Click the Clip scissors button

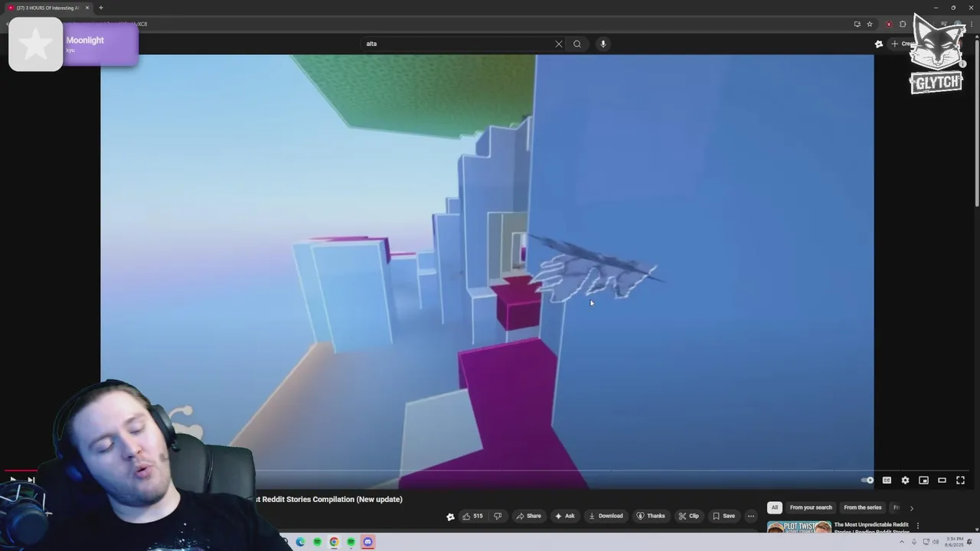pyautogui.click(x=689, y=516)
